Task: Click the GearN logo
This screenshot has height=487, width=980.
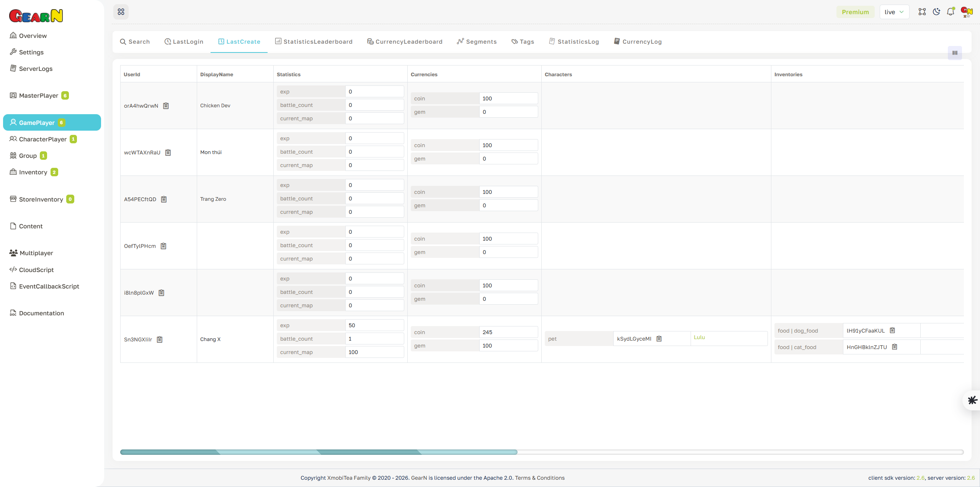Action: 36,15
